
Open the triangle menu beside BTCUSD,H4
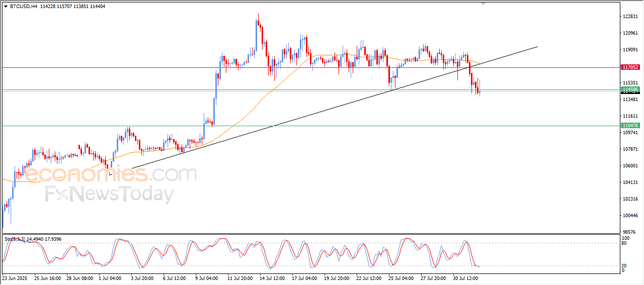(6, 7)
